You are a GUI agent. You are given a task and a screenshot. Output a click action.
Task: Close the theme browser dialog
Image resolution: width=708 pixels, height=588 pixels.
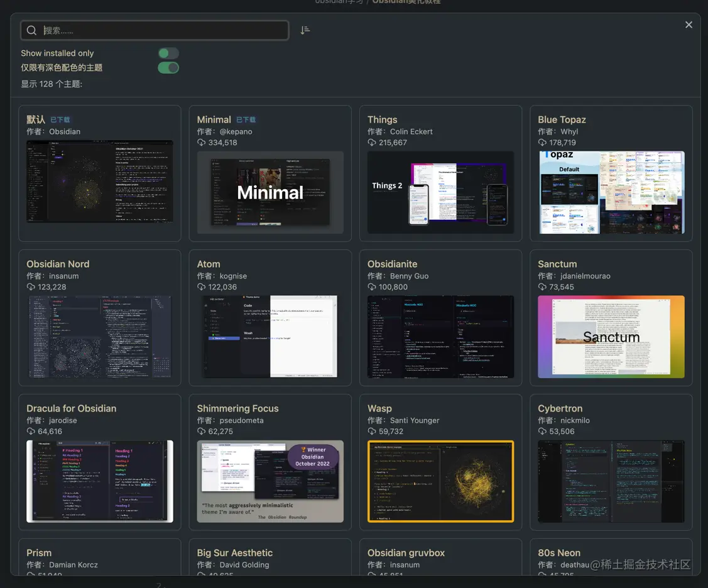click(x=689, y=25)
